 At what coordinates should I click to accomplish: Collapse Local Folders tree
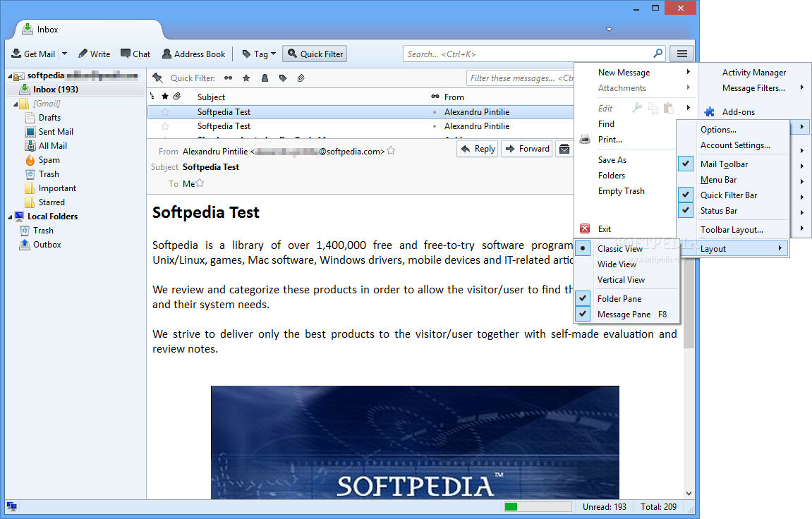[x=10, y=216]
